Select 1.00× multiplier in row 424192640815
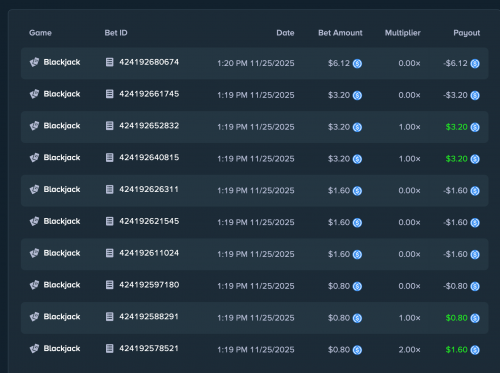The height and width of the screenshot is (373, 500). coord(410,159)
